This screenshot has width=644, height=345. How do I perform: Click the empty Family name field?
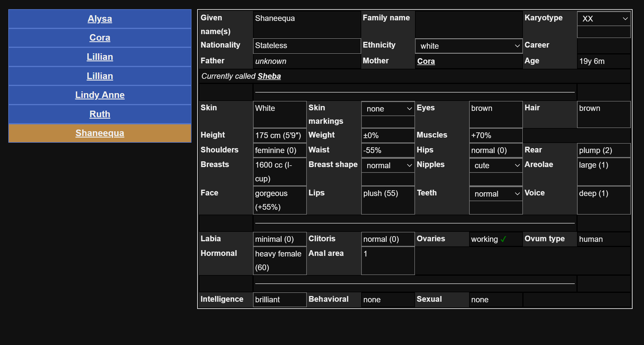pos(469,24)
